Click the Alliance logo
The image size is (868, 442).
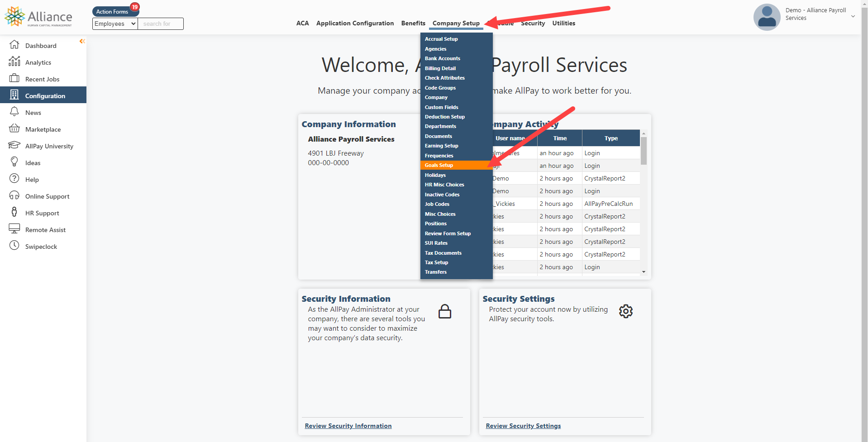38,17
